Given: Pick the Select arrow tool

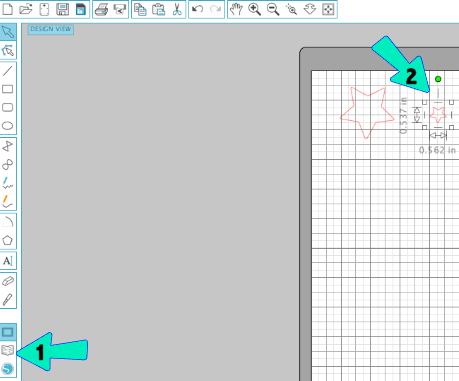Looking at the screenshot, I should 8,32.
